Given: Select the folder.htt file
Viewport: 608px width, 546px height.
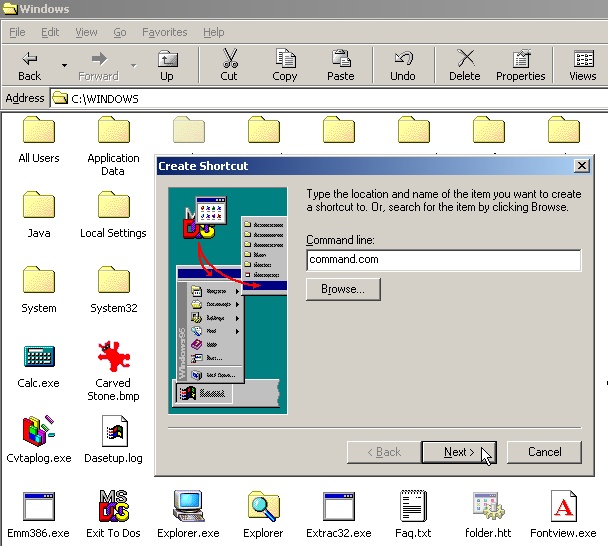Looking at the screenshot, I should [488, 514].
